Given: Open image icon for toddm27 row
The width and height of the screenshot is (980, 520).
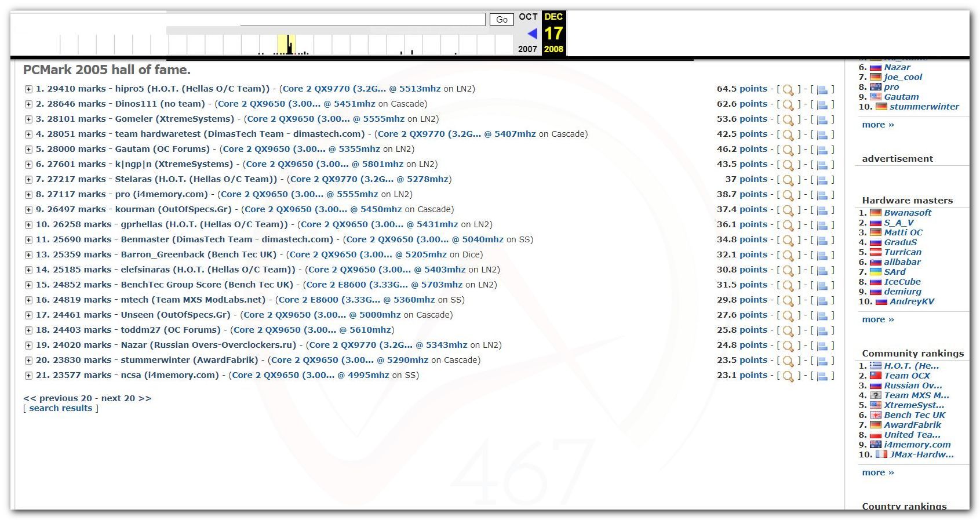Looking at the screenshot, I should click(x=822, y=330).
